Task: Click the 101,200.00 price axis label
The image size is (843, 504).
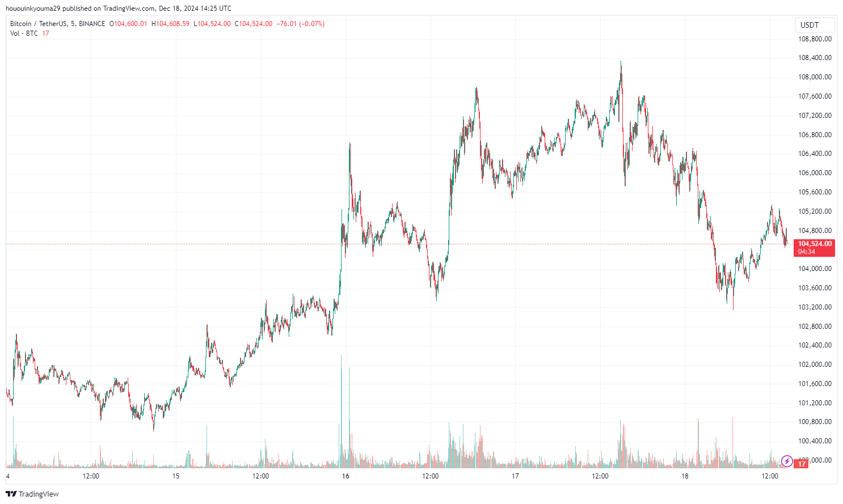Action: (815, 403)
